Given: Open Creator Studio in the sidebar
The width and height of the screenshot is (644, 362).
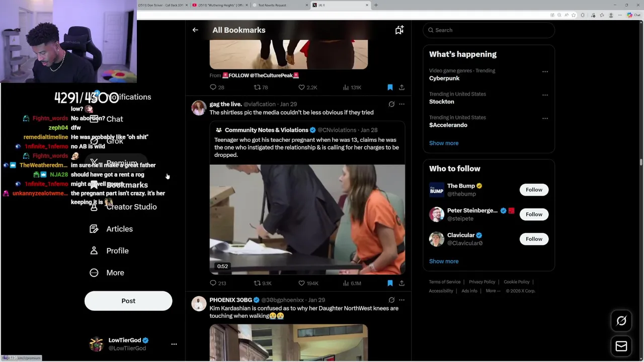Looking at the screenshot, I should click(123, 207).
